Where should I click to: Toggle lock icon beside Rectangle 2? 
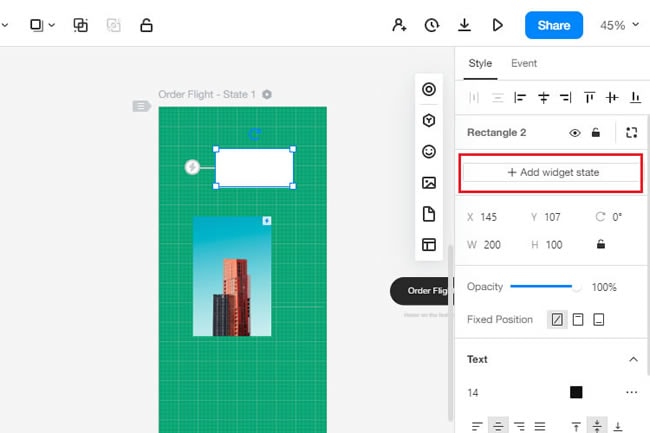[596, 133]
